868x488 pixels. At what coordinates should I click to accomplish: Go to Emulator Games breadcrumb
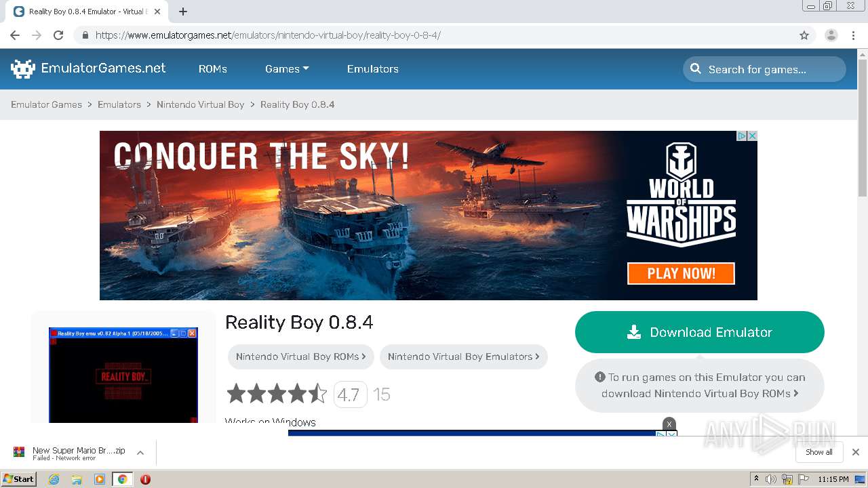46,104
